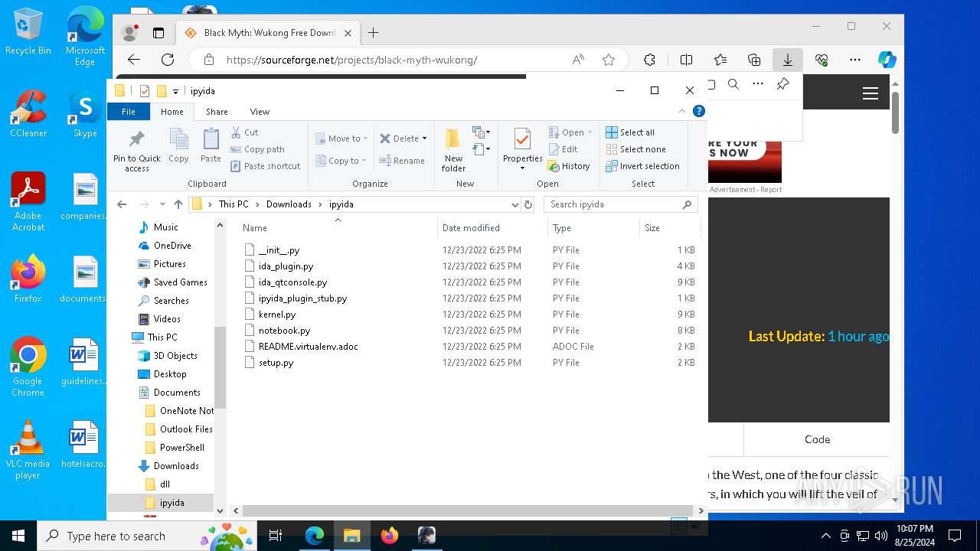Open New item dropdown in the ribbon
Viewport: 980px width, 551px height.
[482, 132]
